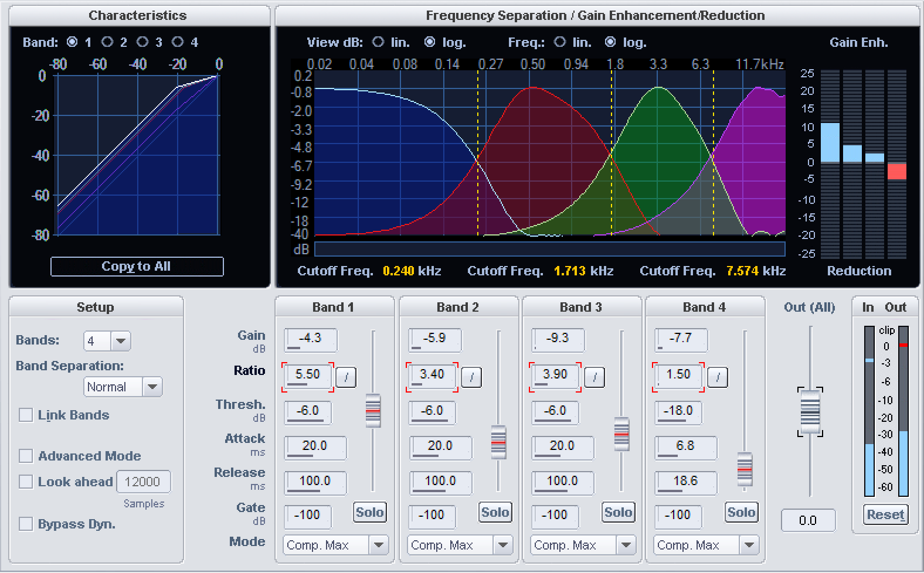Click the red Band 4 gain reduction meter
This screenshot has width=924, height=573.
click(x=896, y=171)
